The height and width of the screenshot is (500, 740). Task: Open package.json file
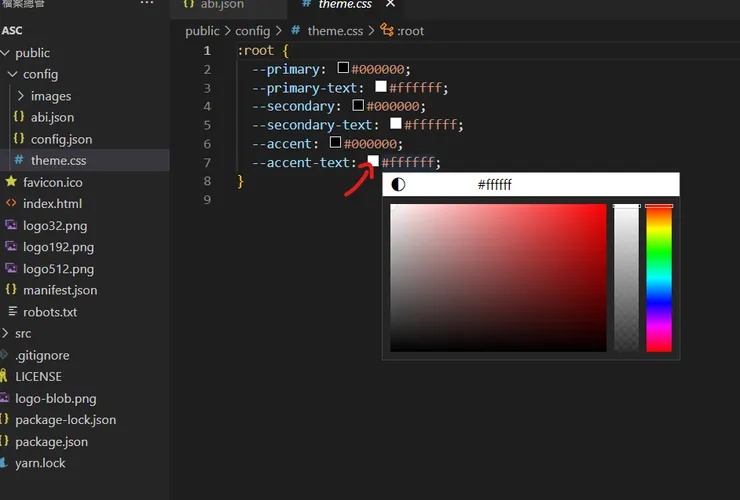pos(51,442)
